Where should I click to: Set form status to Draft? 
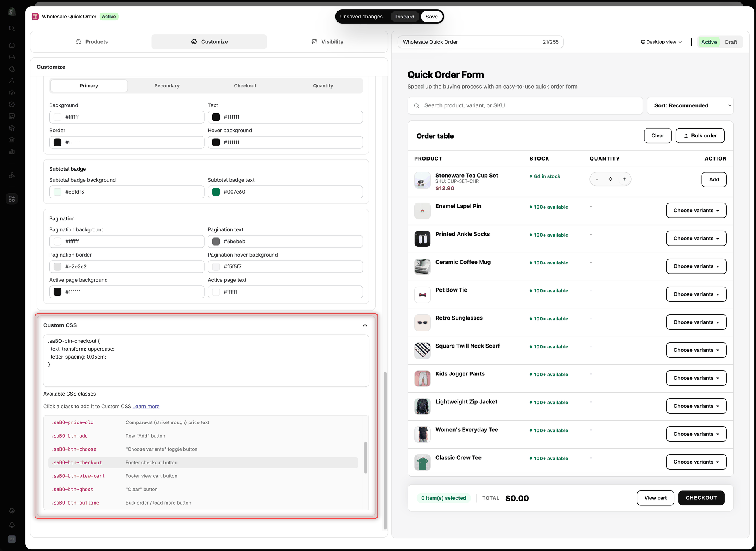coord(731,42)
